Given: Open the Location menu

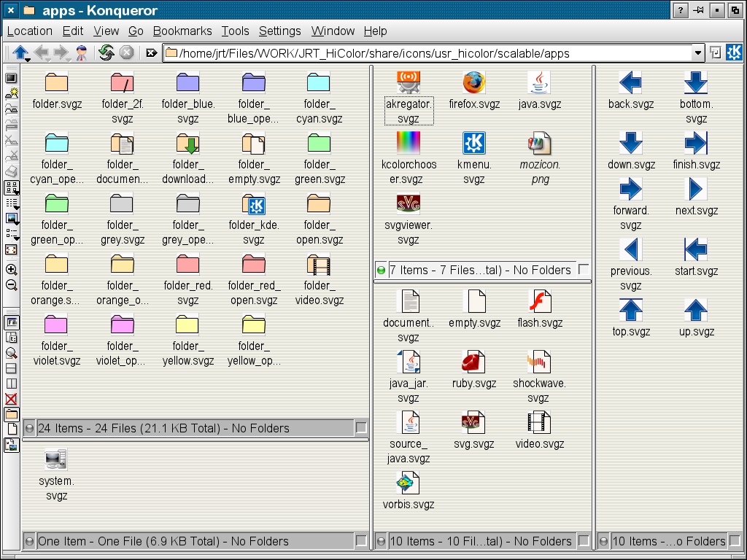Looking at the screenshot, I should pyautogui.click(x=29, y=31).
